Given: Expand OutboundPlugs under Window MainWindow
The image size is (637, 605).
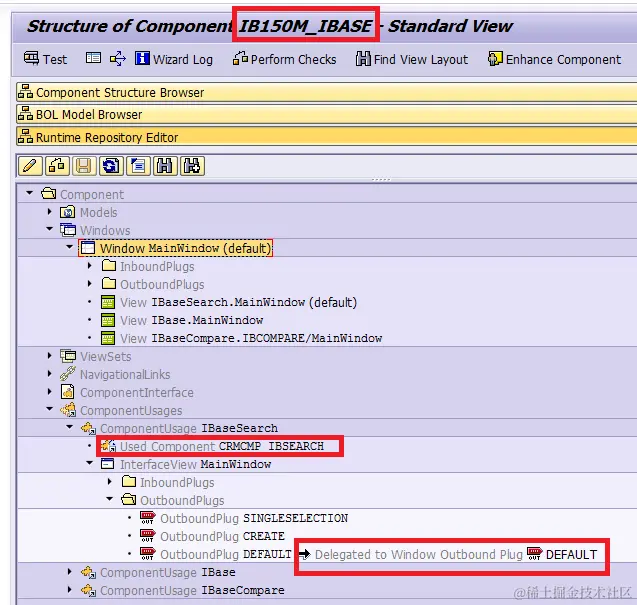Looking at the screenshot, I should click(90, 284).
